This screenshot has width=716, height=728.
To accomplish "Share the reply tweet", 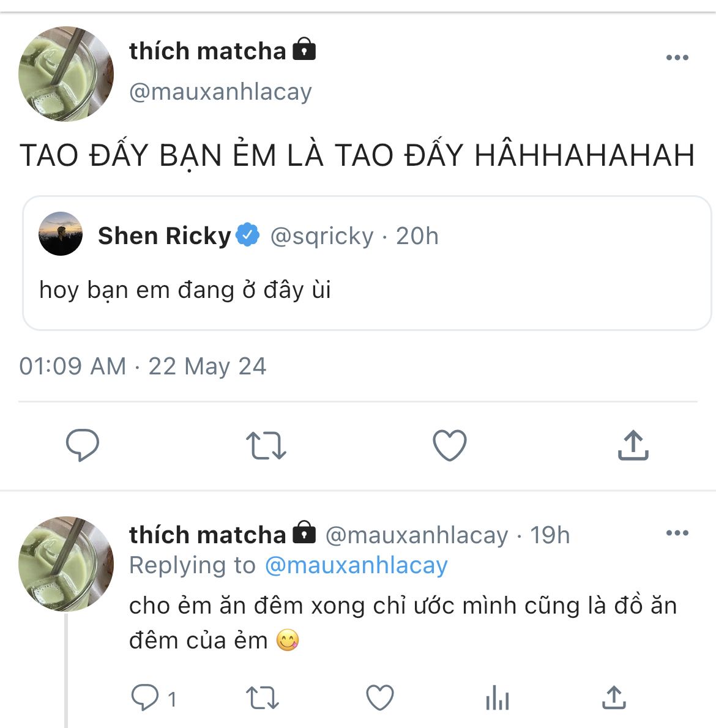I will tap(614, 698).
